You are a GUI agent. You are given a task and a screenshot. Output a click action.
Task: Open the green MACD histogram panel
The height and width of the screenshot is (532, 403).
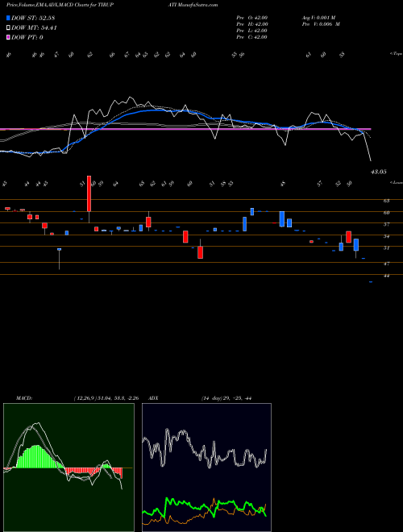coord(69,468)
